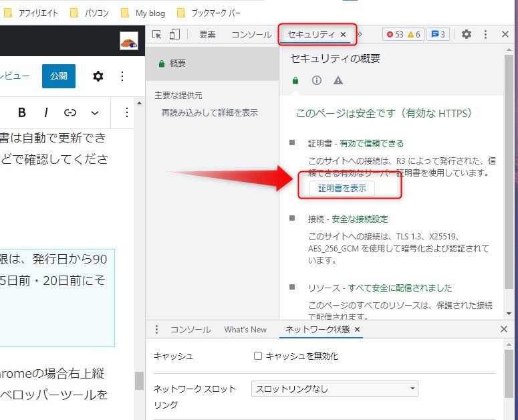518x420 pixels.
Task: Open DevTools settings gear
Action: tap(466, 34)
